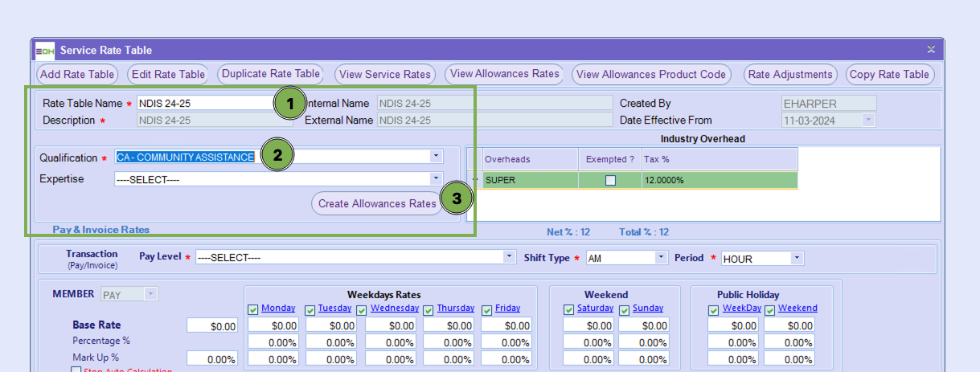Image resolution: width=980 pixels, height=372 pixels.
Task: Open the Expertise dropdown
Action: pyautogui.click(x=436, y=178)
